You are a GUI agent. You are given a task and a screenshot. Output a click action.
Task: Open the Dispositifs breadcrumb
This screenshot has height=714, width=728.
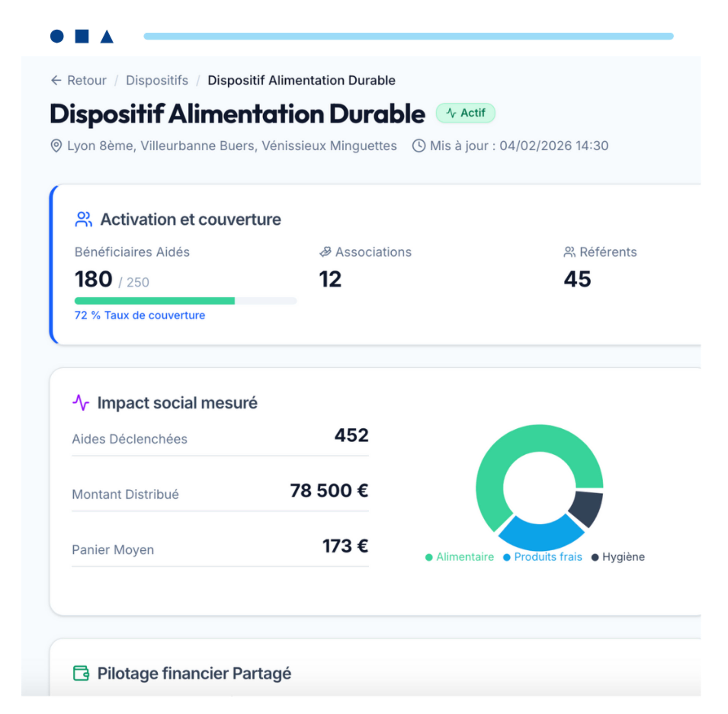pos(157,80)
